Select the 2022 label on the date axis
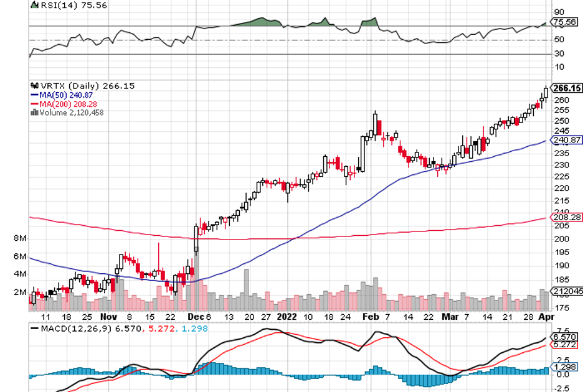 click(287, 316)
